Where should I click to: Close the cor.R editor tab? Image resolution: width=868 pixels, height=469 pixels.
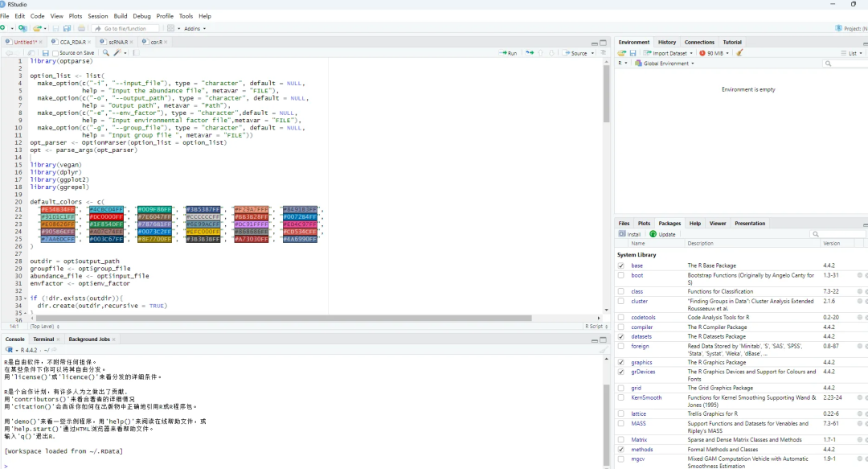[166, 42]
